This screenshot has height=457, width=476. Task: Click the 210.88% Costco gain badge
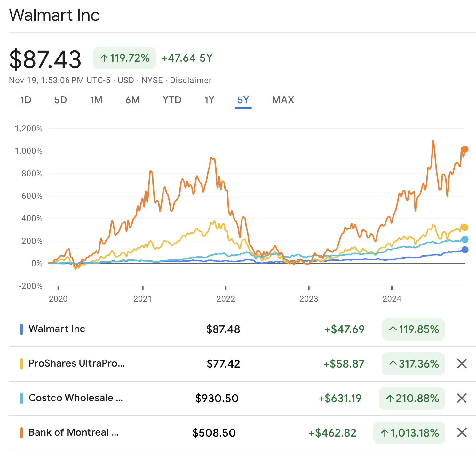point(412,398)
